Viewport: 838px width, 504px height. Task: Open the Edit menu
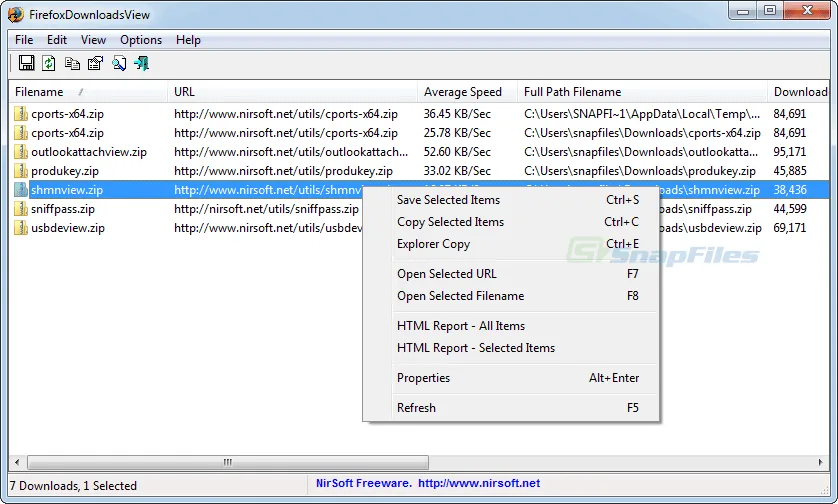57,40
